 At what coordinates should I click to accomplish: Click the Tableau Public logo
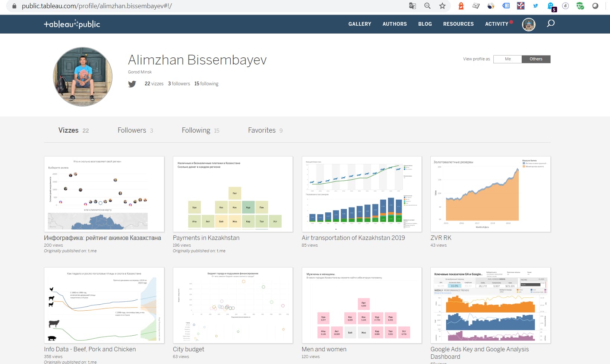tap(72, 24)
